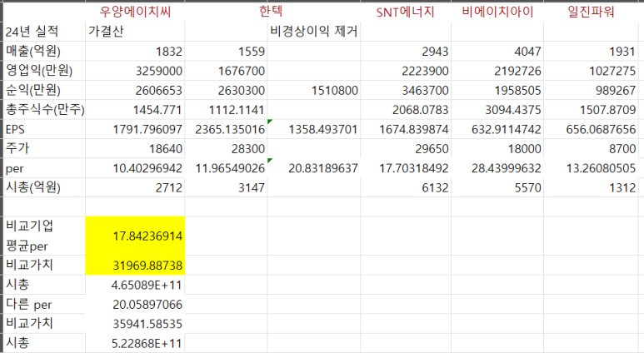Click the sales value 2943
This screenshot has height=353, width=644.
tap(406, 51)
